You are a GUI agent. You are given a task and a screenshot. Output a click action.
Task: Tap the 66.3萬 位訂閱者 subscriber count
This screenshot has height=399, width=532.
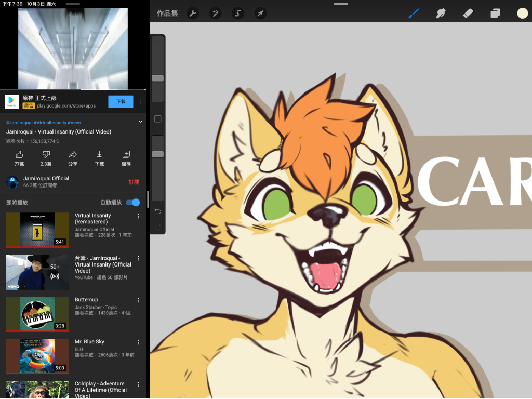click(40, 185)
